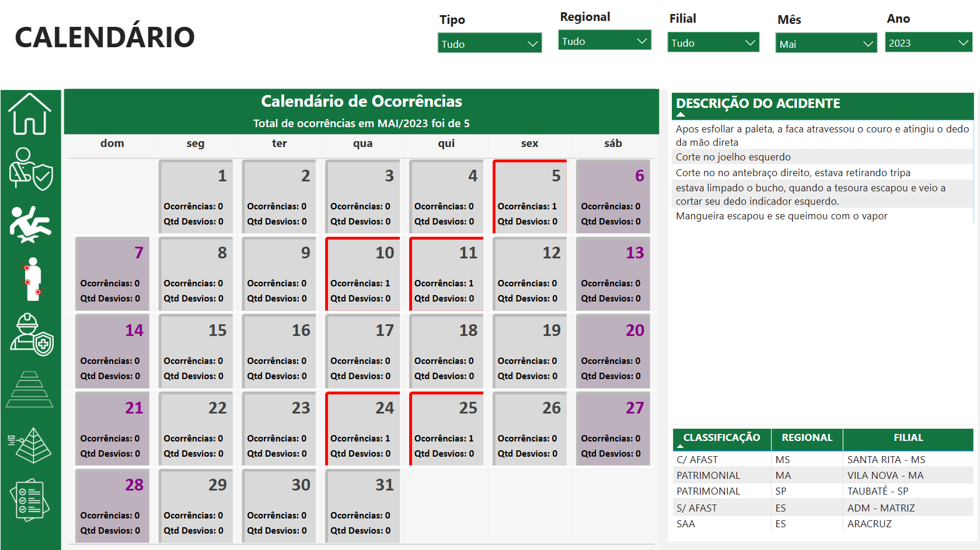Click description starting 'Apos esfollar a paleta'
Screen dimensions: 980x550
coord(822,135)
